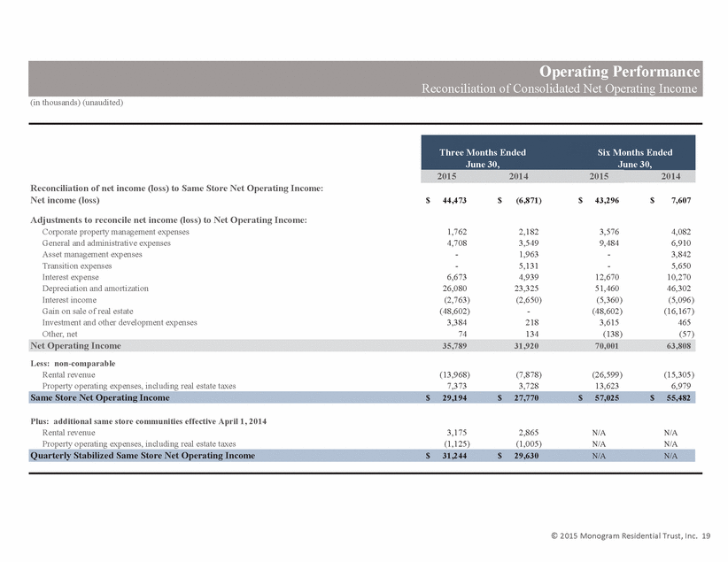Select the Three Months Ended June 30 header
The height and width of the screenshot is (562, 728).
[x=483, y=158]
